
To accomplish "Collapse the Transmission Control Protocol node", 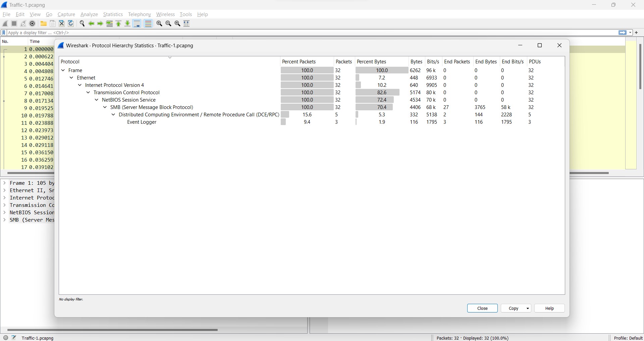I will tap(88, 93).
